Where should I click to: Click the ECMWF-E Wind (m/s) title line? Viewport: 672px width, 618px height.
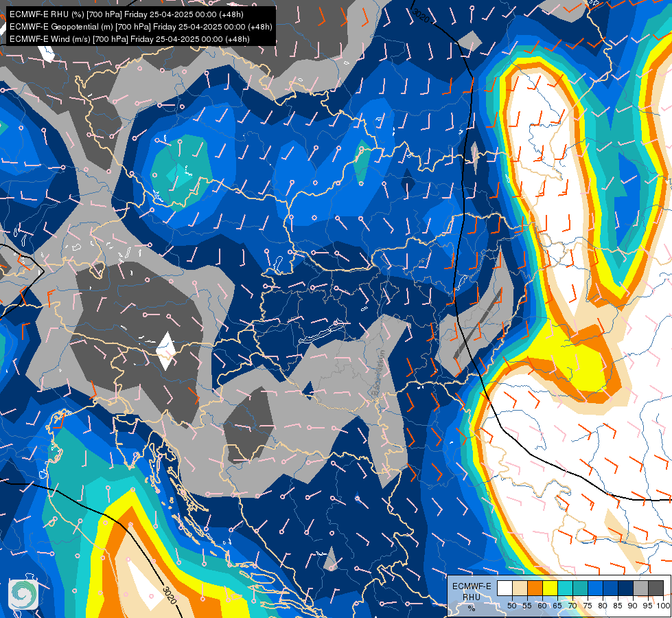(130, 39)
